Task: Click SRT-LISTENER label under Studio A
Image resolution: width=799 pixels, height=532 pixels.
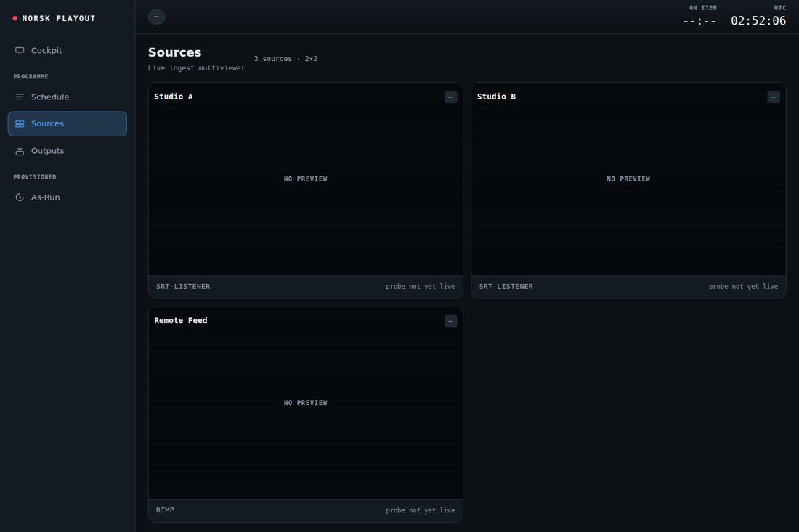Action: 183,287
